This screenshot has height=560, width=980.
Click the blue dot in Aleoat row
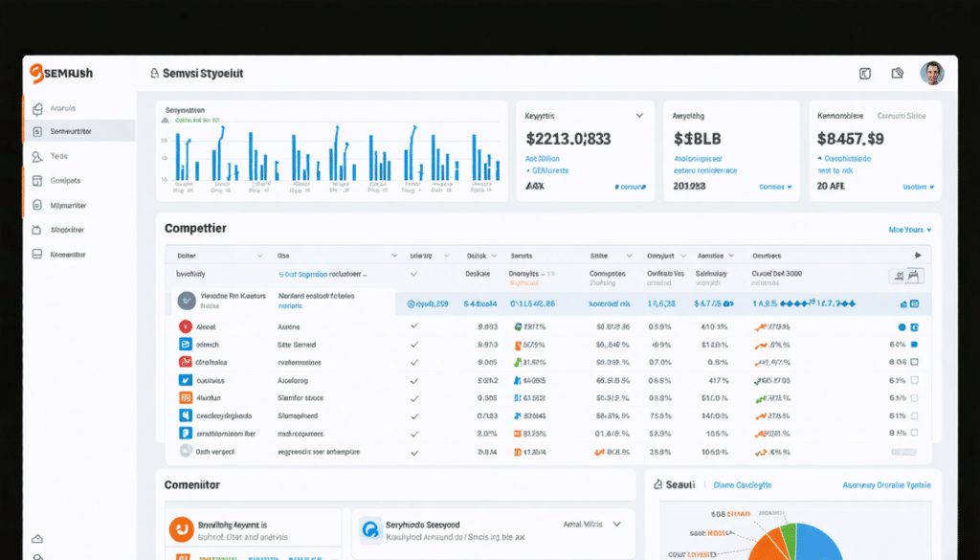(902, 326)
